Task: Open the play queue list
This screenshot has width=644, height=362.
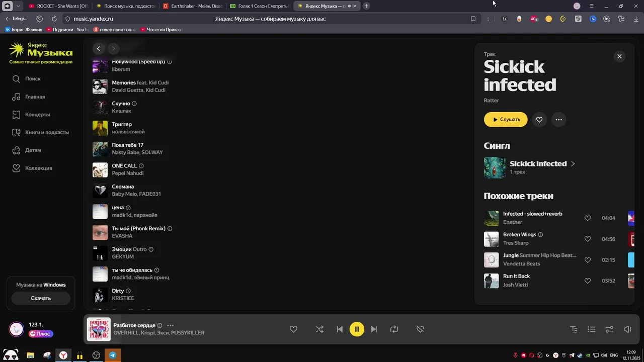Action: 591,329
